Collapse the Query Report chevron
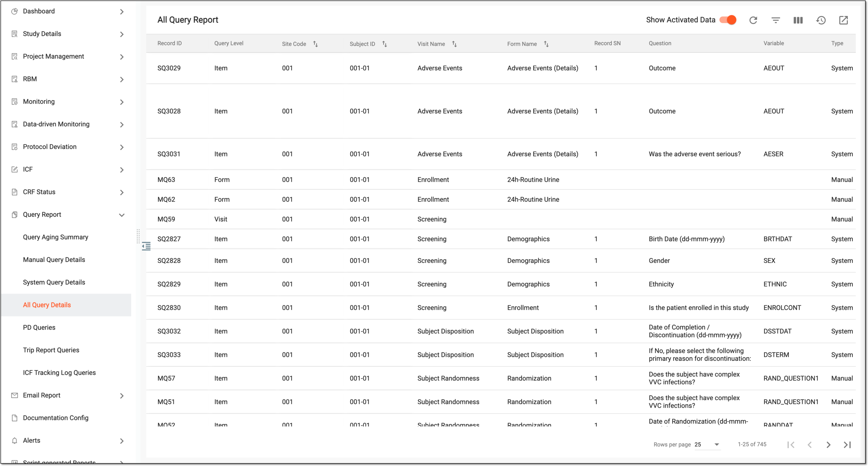The height and width of the screenshot is (466, 868). [122, 215]
